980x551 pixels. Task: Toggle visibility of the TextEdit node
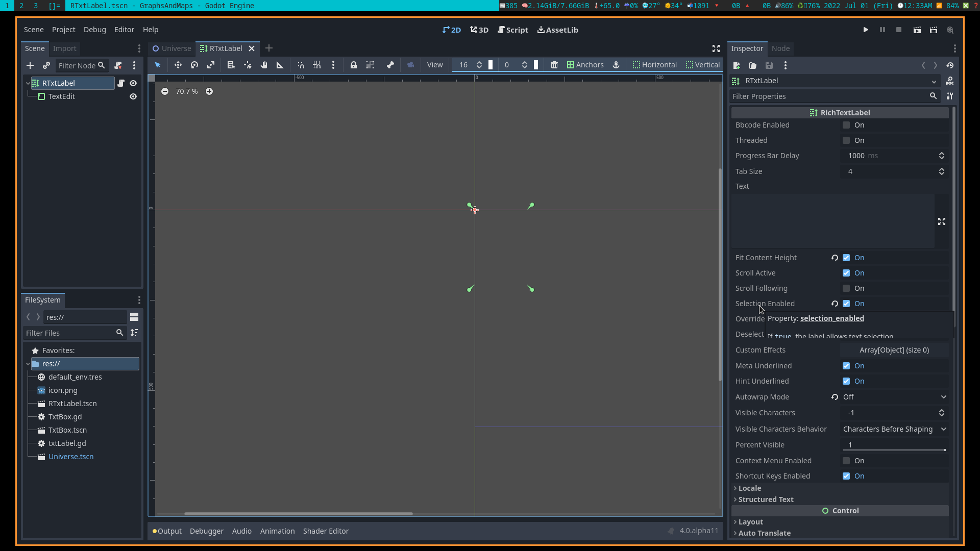tap(133, 96)
